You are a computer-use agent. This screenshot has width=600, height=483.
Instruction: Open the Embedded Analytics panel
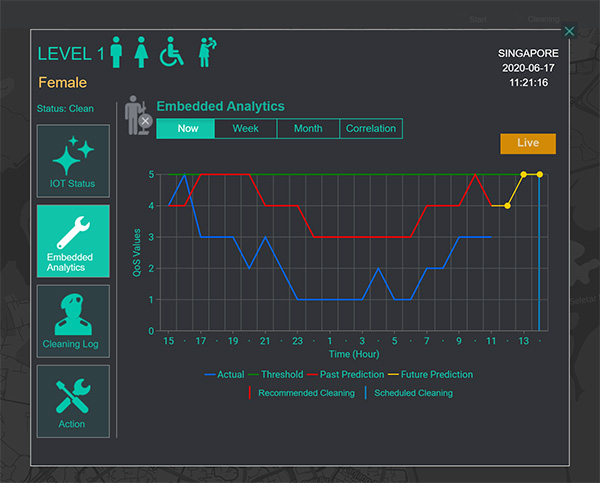[73, 239]
